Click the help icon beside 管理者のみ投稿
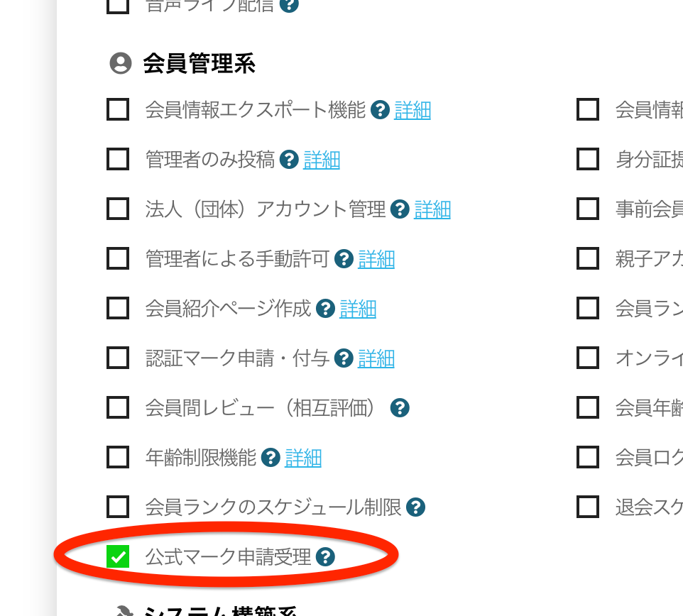 (289, 159)
